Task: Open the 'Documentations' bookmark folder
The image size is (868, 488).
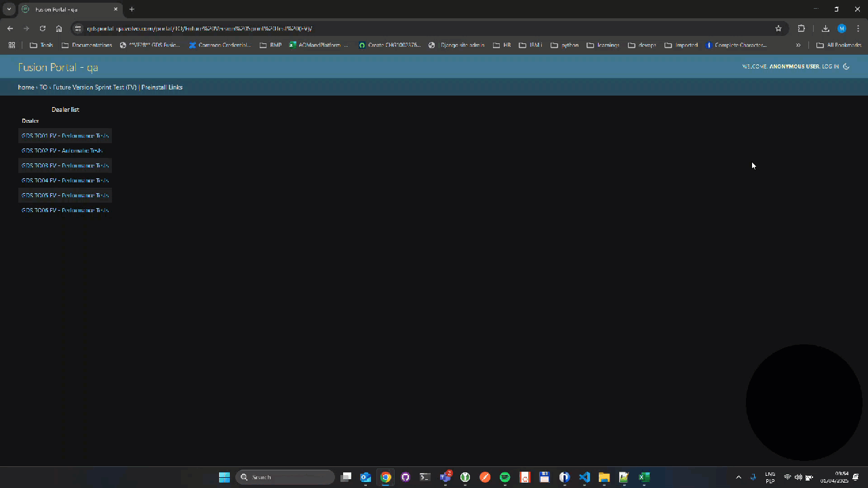Action: click(x=87, y=45)
